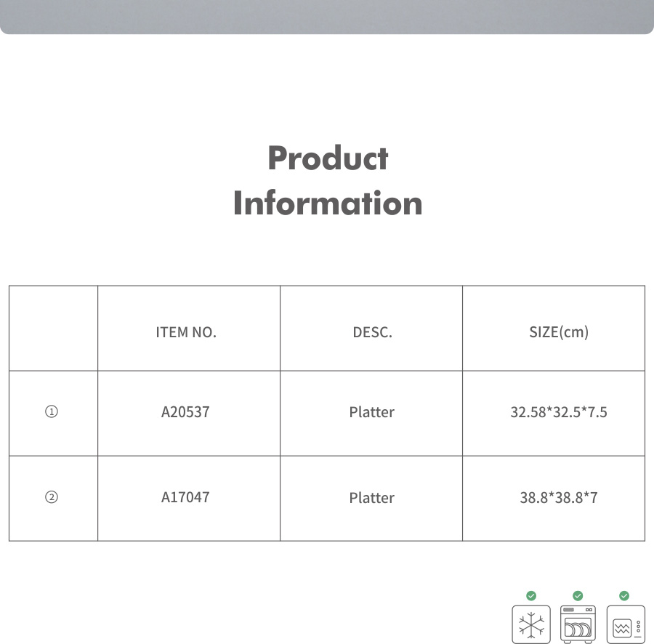
Task: Click the size value 32.58*32.5*7.5
Action: (x=559, y=412)
